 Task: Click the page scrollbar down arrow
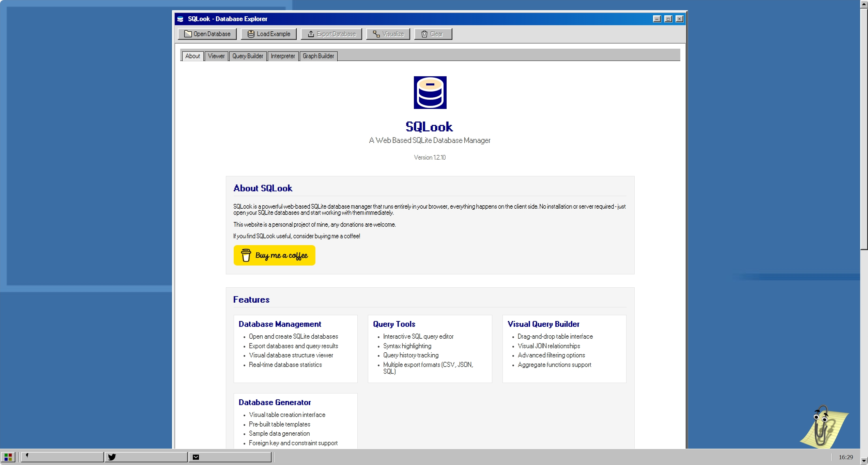(864, 461)
